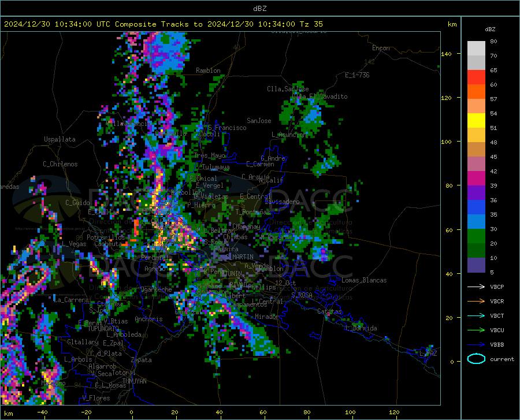This screenshot has width=520, height=420.
Task: Click the cyan 'current' ellipse legend icon
Action: tap(476, 359)
